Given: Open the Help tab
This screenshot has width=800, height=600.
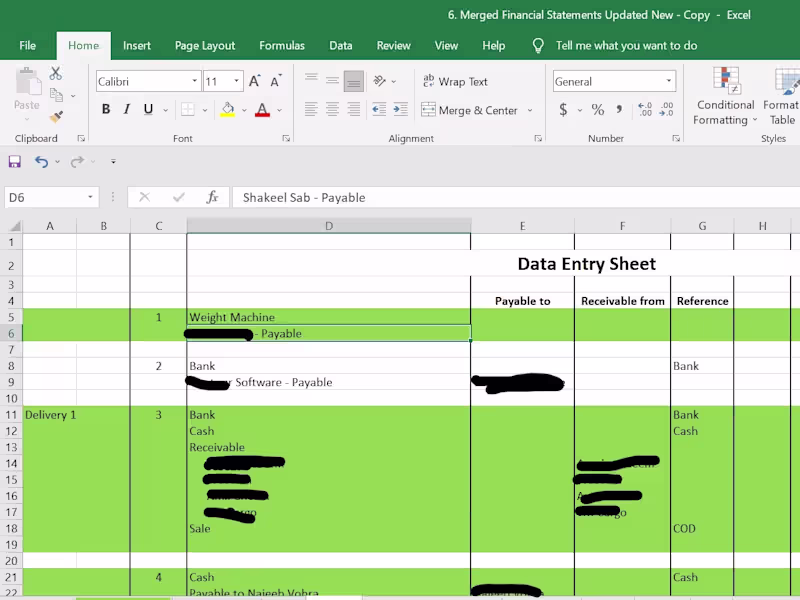Looking at the screenshot, I should tap(494, 45).
